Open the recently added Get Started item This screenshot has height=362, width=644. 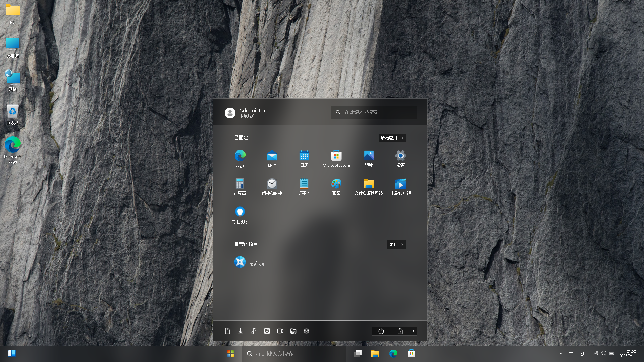(x=250, y=262)
